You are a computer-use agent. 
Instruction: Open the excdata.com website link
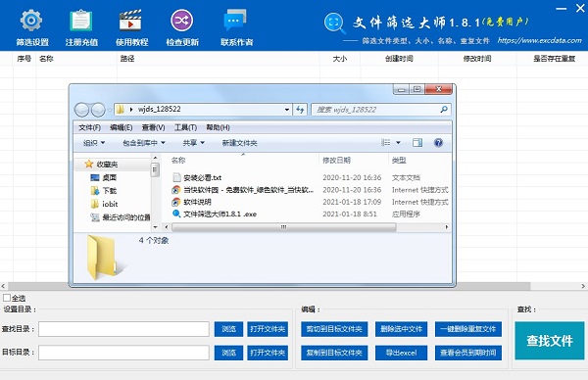540,40
